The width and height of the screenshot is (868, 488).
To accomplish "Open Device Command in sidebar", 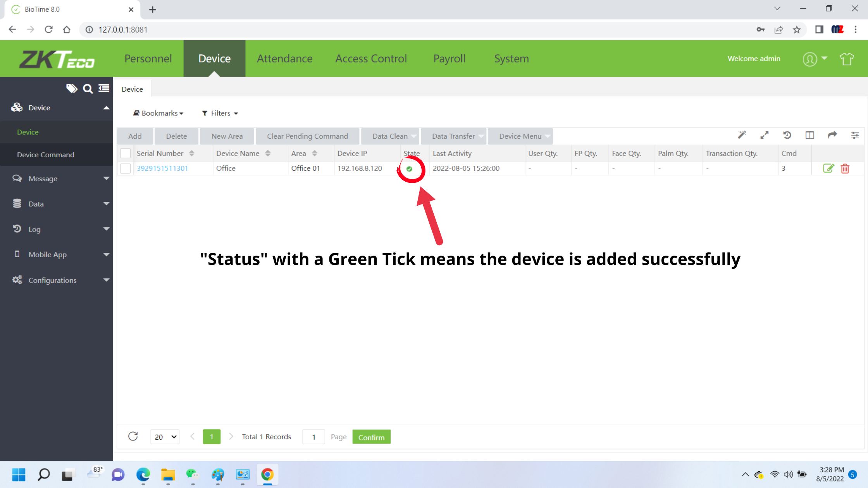I will click(45, 155).
